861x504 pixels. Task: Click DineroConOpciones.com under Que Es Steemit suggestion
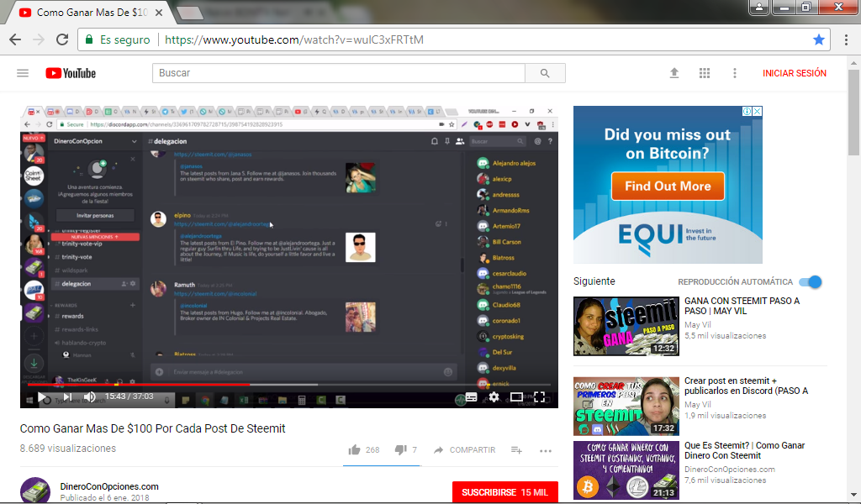[x=730, y=470]
